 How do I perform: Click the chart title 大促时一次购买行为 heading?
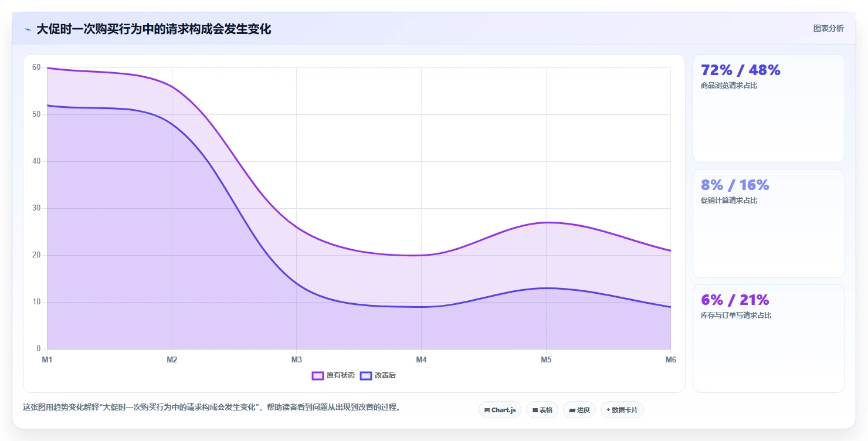point(154,29)
